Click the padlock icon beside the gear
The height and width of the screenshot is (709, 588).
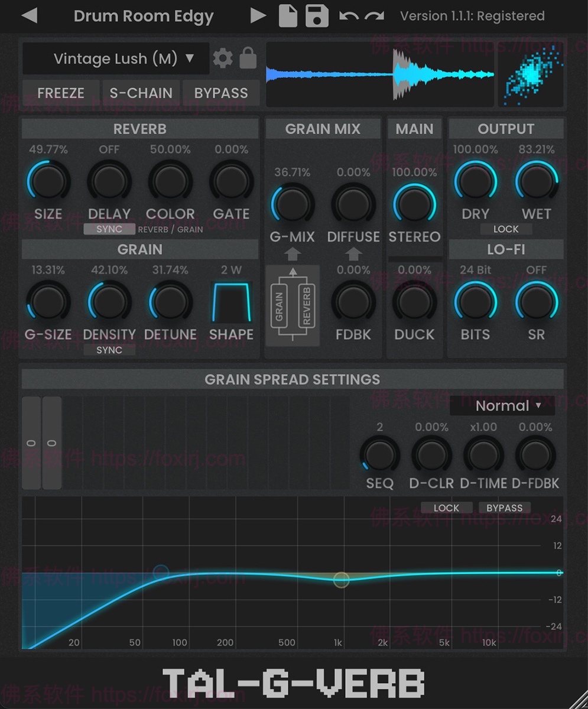click(248, 58)
